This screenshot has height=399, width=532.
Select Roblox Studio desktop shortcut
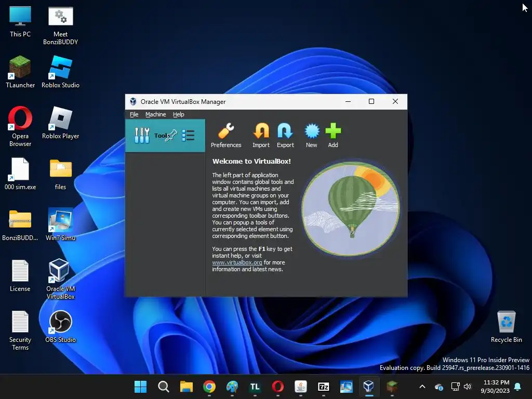click(60, 72)
